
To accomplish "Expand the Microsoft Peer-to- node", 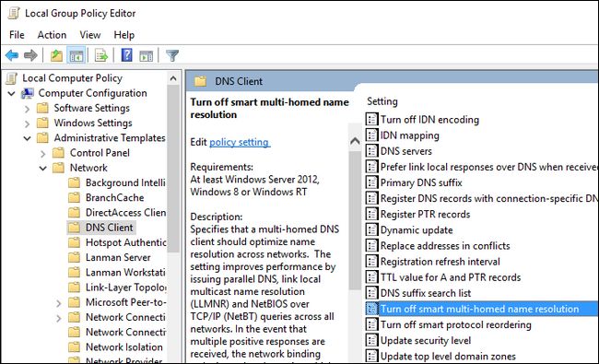I will pyautogui.click(x=58, y=303).
